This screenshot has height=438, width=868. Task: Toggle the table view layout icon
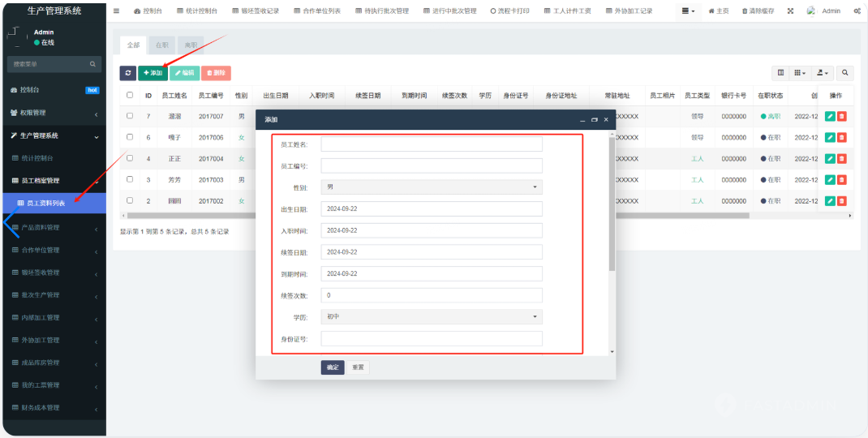pos(781,73)
